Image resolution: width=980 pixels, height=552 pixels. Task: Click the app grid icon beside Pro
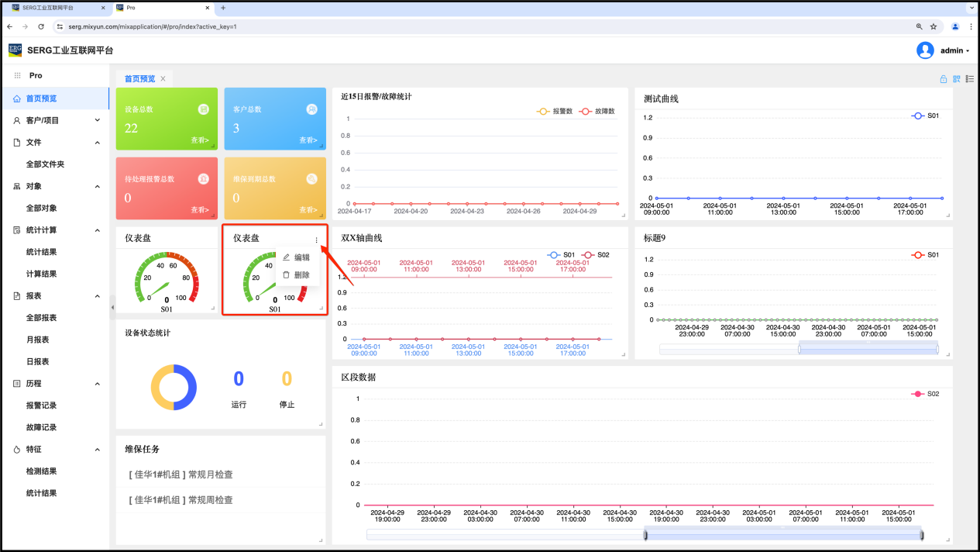pos(17,76)
